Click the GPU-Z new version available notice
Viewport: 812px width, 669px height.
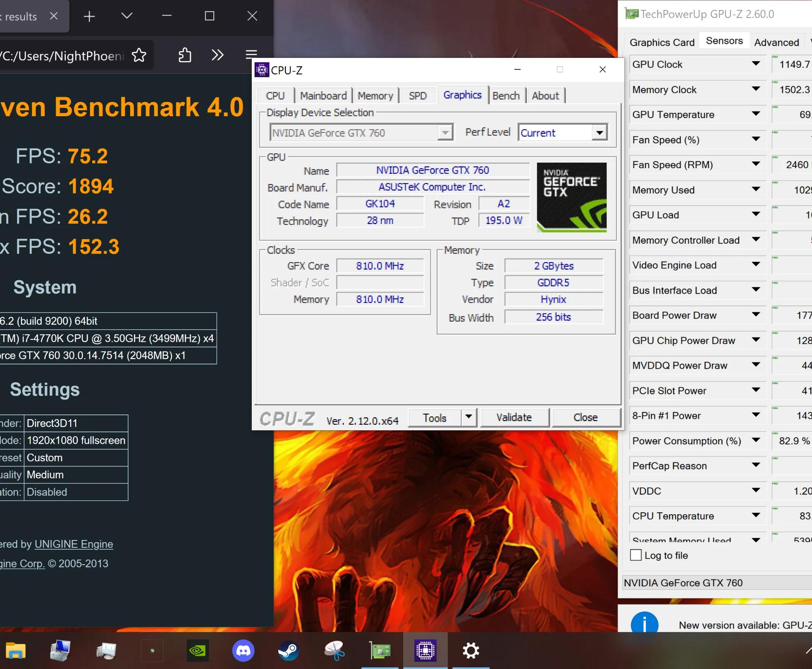coord(745,625)
